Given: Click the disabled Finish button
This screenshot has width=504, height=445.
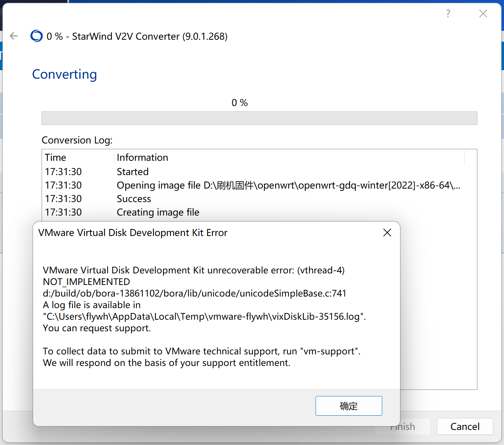Looking at the screenshot, I should pos(403,426).
